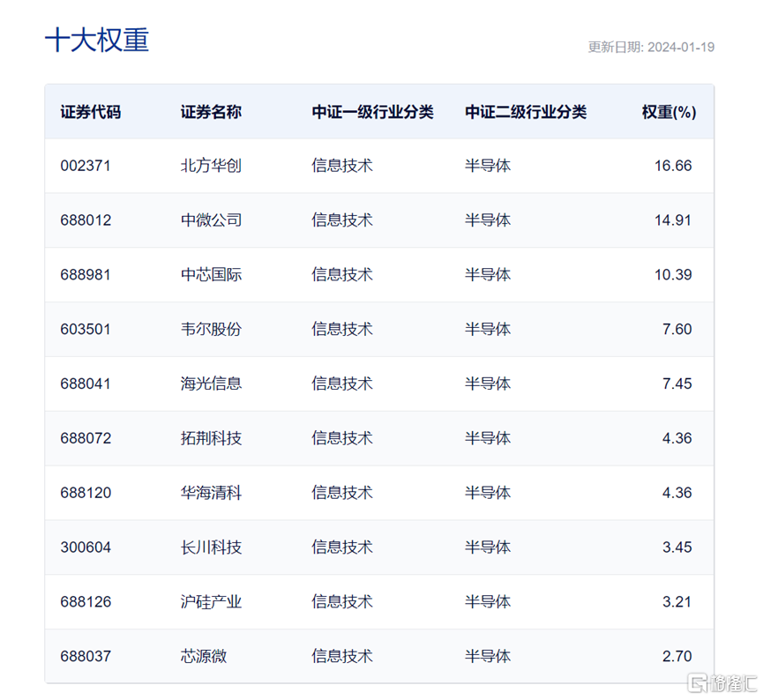Select the weight value '16.66'
The width and height of the screenshot is (763, 700).
pyautogui.click(x=673, y=166)
